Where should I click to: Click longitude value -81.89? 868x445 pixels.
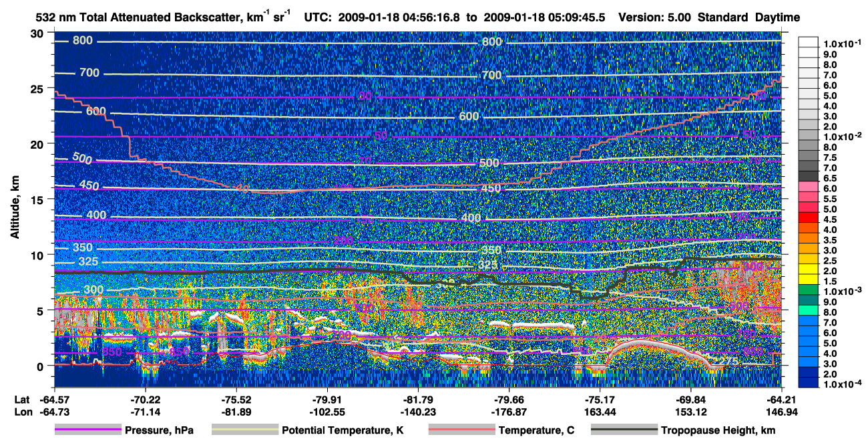(x=236, y=411)
